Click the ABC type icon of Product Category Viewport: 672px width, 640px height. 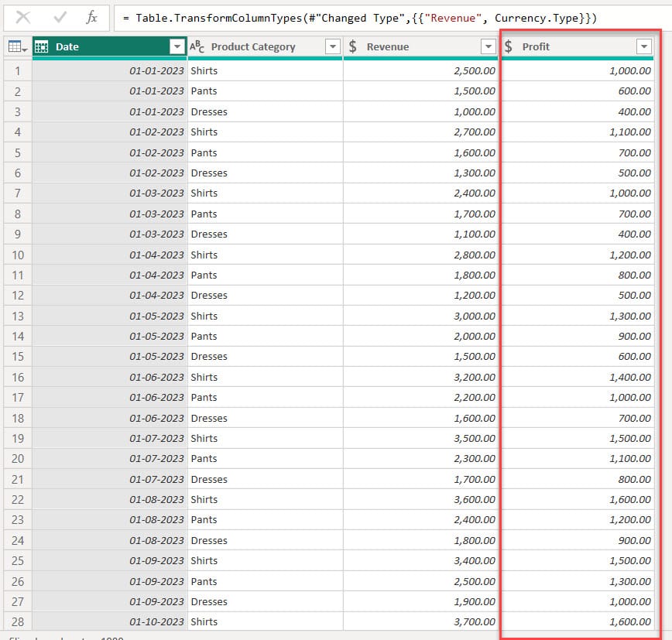click(197, 46)
